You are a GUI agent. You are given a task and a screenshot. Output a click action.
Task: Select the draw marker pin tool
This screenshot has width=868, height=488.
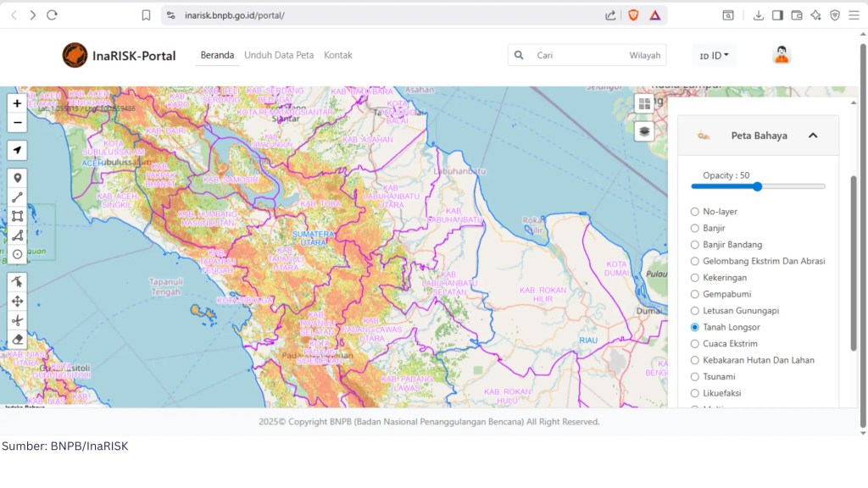point(17,178)
